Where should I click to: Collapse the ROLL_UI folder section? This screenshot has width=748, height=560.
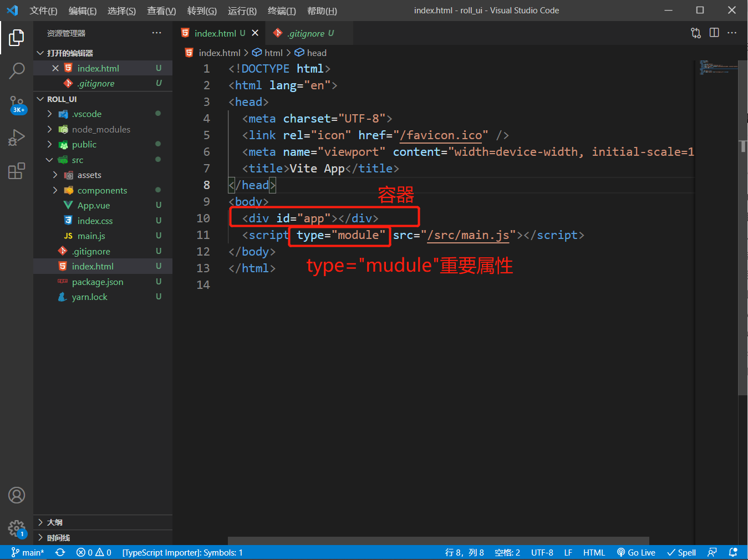tap(103, 99)
